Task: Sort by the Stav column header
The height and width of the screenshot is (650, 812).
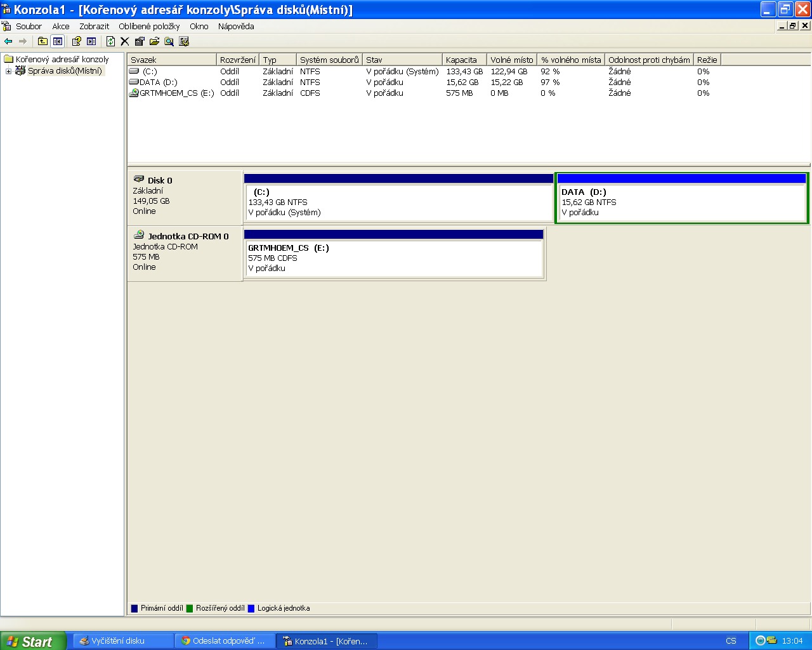Action: pos(402,60)
